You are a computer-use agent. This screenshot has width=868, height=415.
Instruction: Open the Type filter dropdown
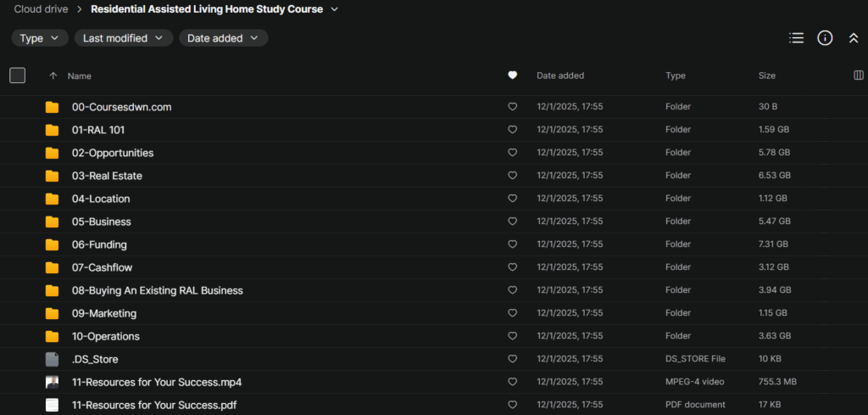pyautogui.click(x=40, y=38)
